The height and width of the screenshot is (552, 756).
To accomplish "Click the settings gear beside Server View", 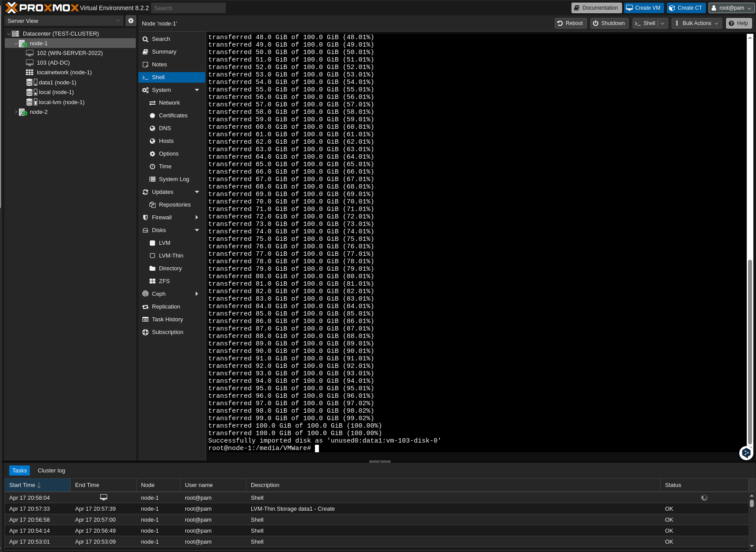I will click(130, 20).
